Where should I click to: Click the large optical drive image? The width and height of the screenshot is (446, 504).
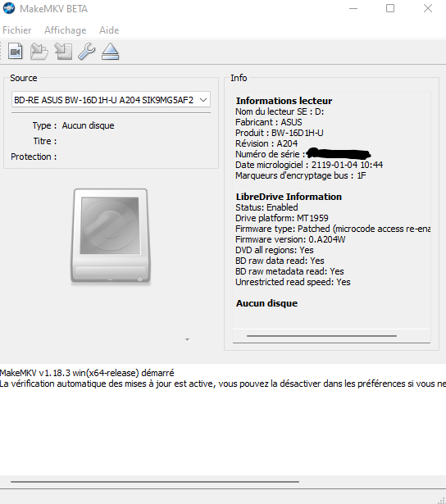pyautogui.click(x=111, y=236)
